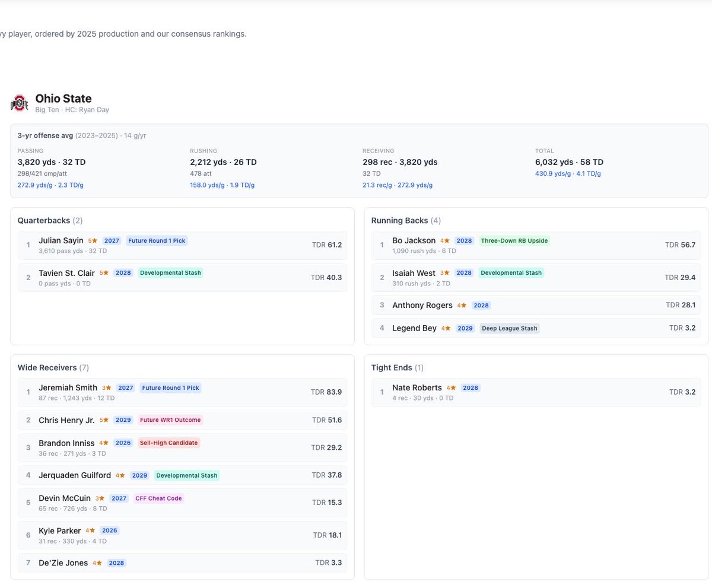712x588 pixels.
Task: Open Julian Sayin player row
Action: (182, 245)
